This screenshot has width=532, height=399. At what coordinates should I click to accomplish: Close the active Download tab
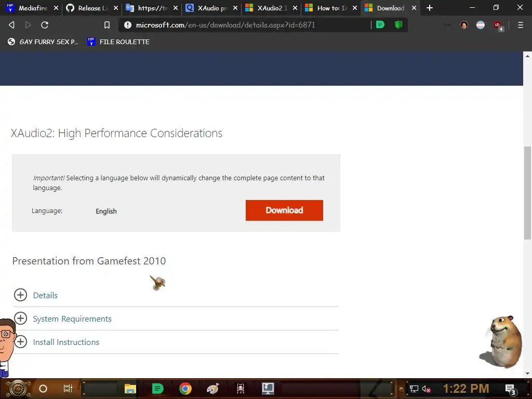click(414, 8)
